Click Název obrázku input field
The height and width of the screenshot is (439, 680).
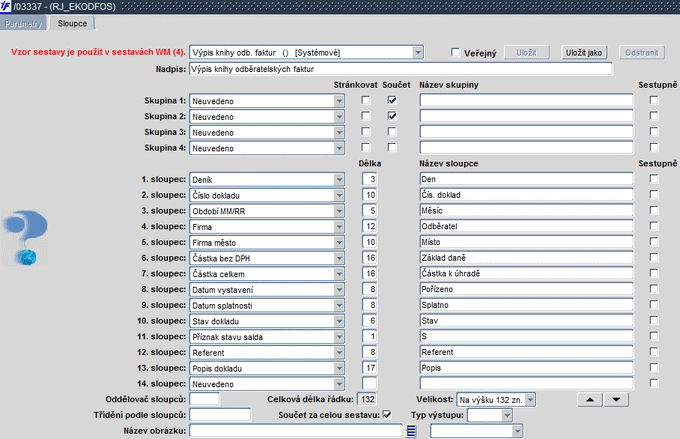click(296, 431)
